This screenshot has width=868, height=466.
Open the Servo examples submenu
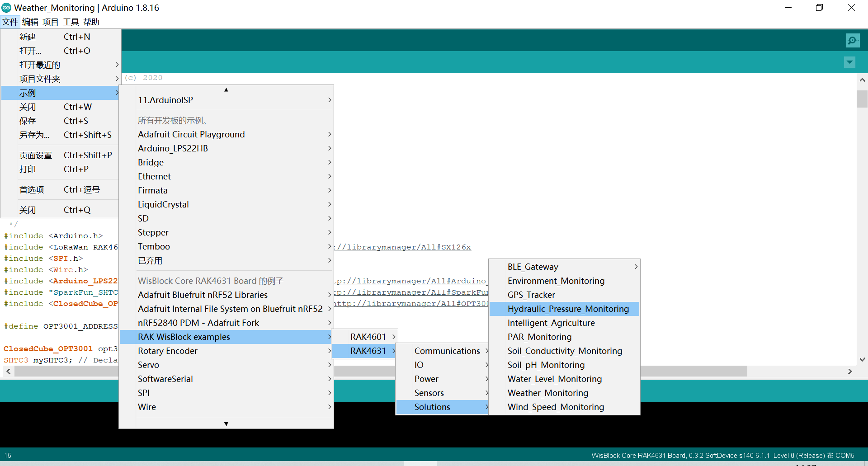coord(226,365)
